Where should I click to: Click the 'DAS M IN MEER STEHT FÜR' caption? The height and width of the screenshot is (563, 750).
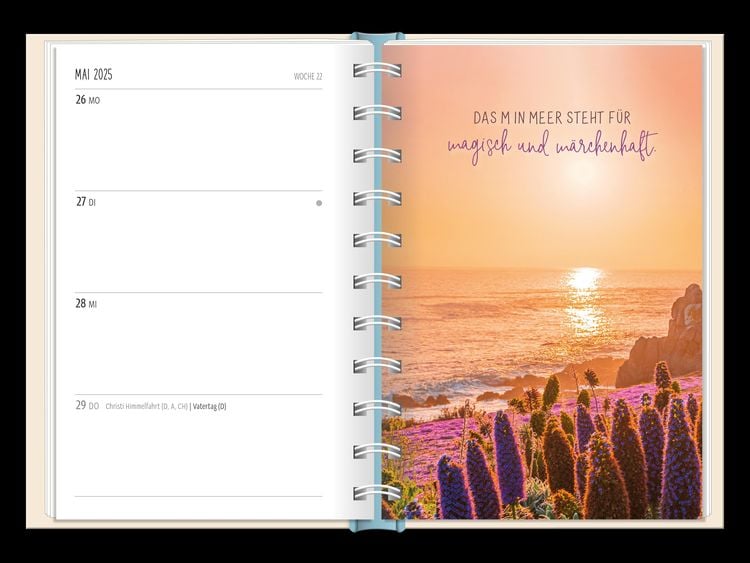point(552,118)
